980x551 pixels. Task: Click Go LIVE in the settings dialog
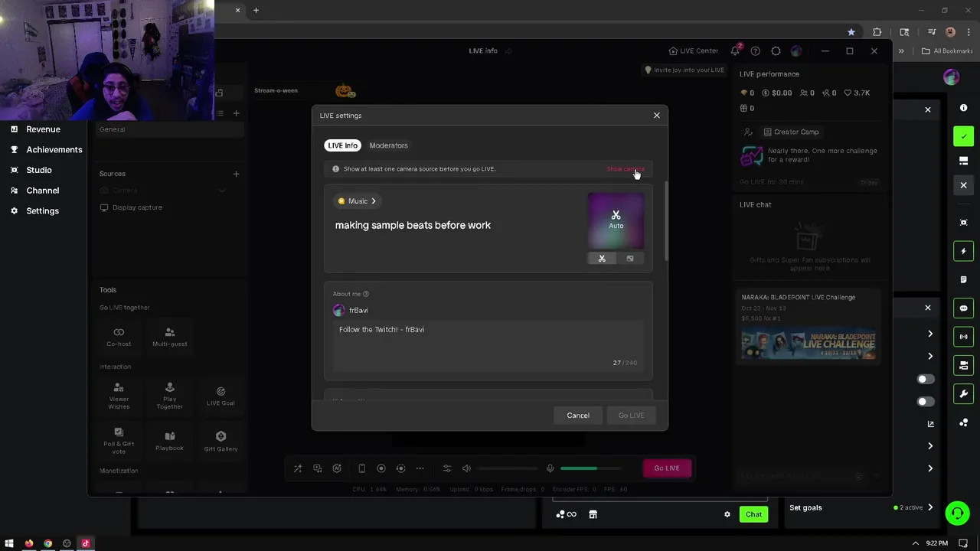tap(632, 416)
